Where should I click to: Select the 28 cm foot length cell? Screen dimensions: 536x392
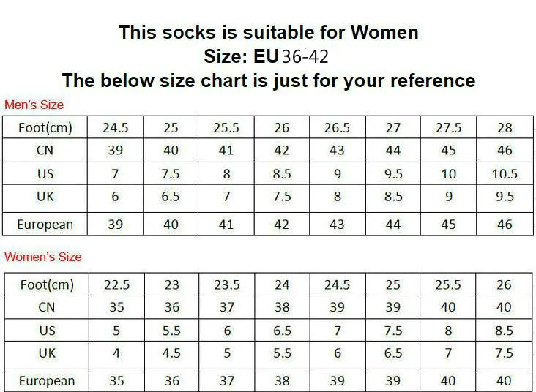505,128
